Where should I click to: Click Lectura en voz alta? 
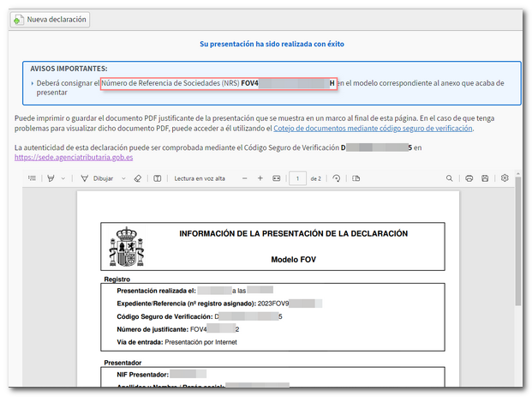200,178
